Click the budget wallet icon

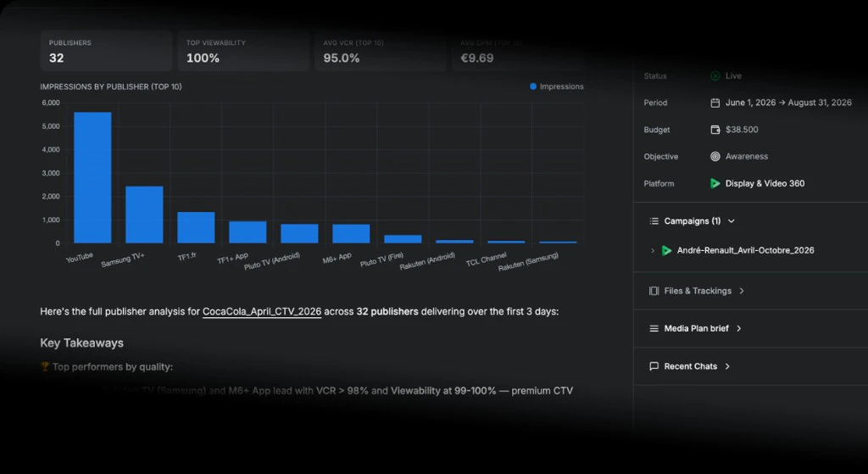tap(715, 130)
